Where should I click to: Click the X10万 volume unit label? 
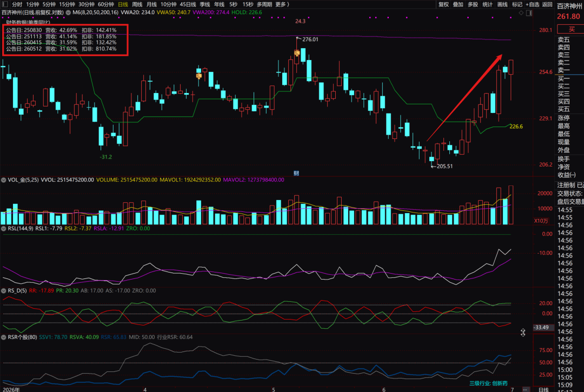click(541, 221)
